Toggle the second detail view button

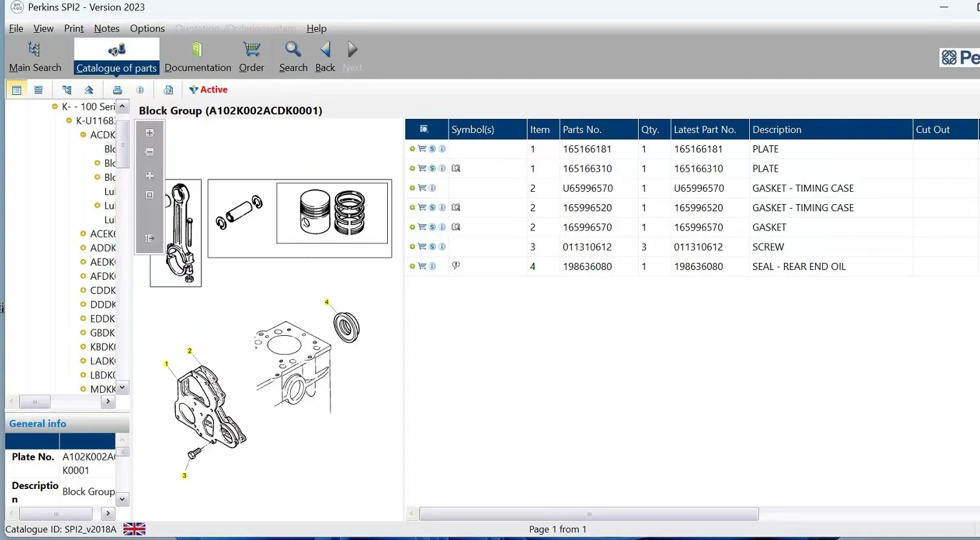pyautogui.click(x=38, y=90)
